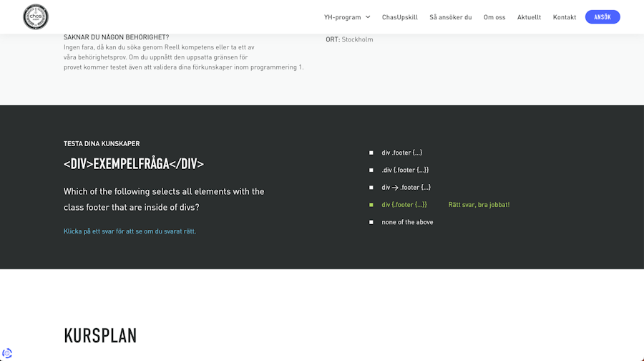Select checkbox for 'none of the above'
The image size is (644, 361).
click(x=371, y=222)
